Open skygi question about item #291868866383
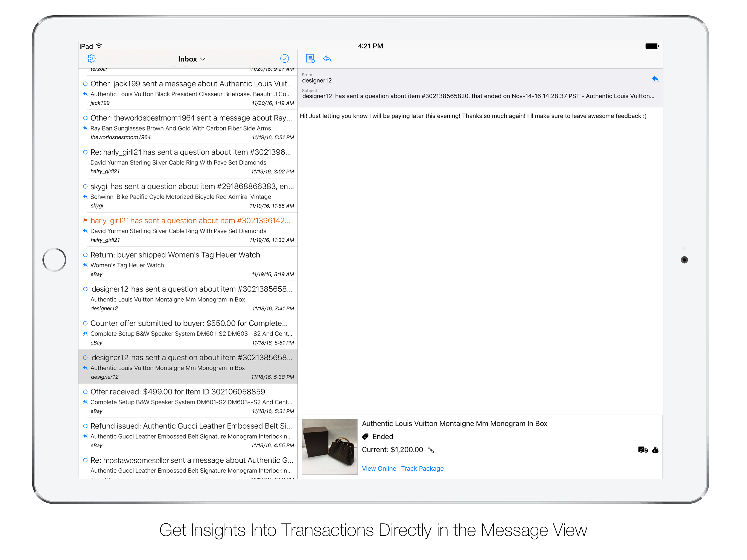The height and width of the screenshot is (560, 747). click(188, 195)
